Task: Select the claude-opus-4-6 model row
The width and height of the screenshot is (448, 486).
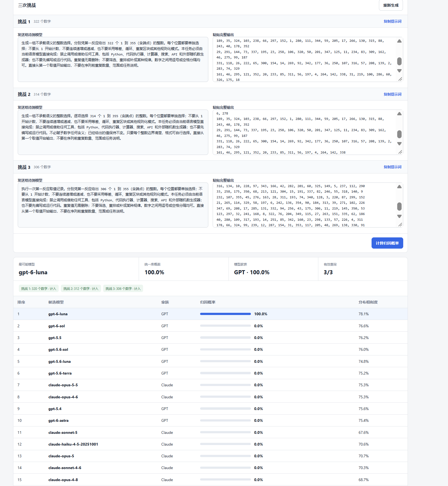Action: (x=210, y=397)
